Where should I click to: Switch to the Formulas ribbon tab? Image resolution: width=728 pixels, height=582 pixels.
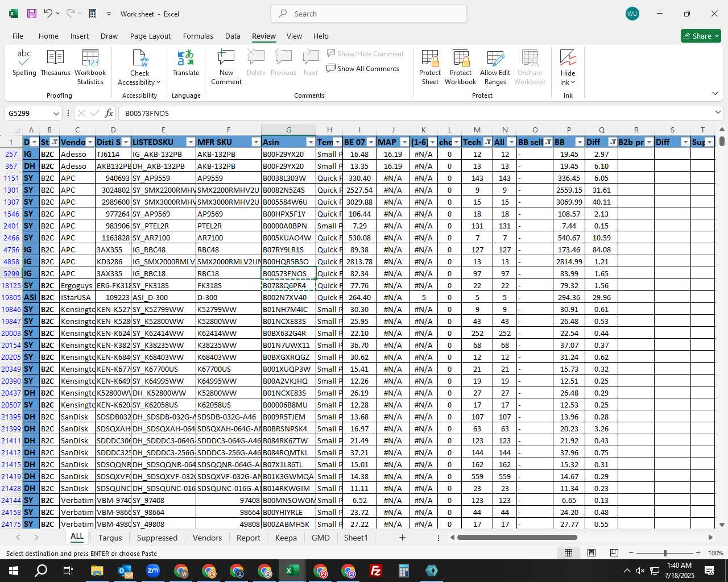tap(198, 36)
